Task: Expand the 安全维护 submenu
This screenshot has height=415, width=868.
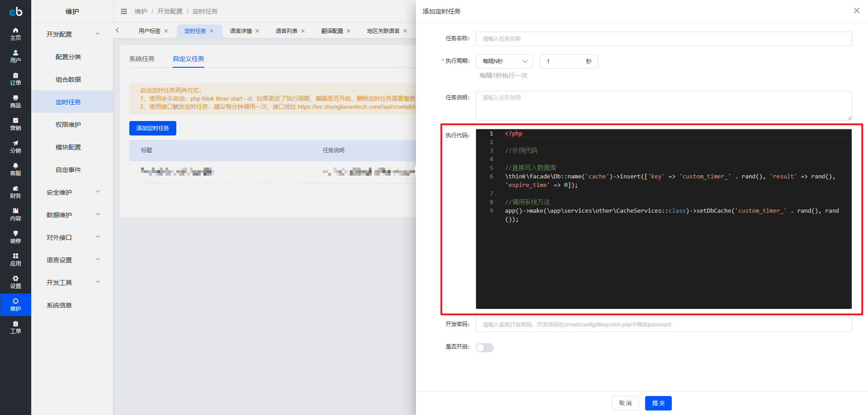Action: 72,192
